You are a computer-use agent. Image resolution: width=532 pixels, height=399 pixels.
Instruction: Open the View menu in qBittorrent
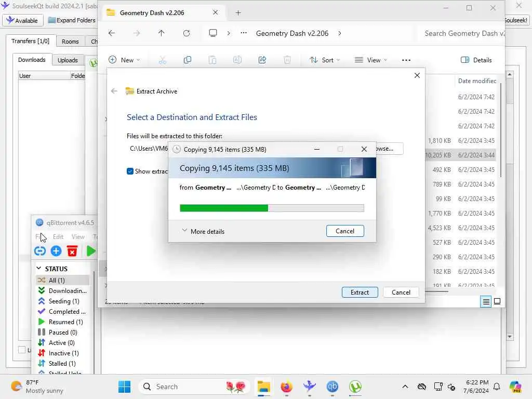(78, 236)
